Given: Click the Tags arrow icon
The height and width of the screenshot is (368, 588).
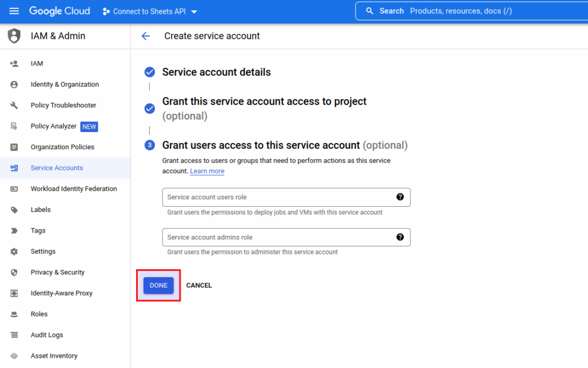Looking at the screenshot, I should pyautogui.click(x=15, y=230).
